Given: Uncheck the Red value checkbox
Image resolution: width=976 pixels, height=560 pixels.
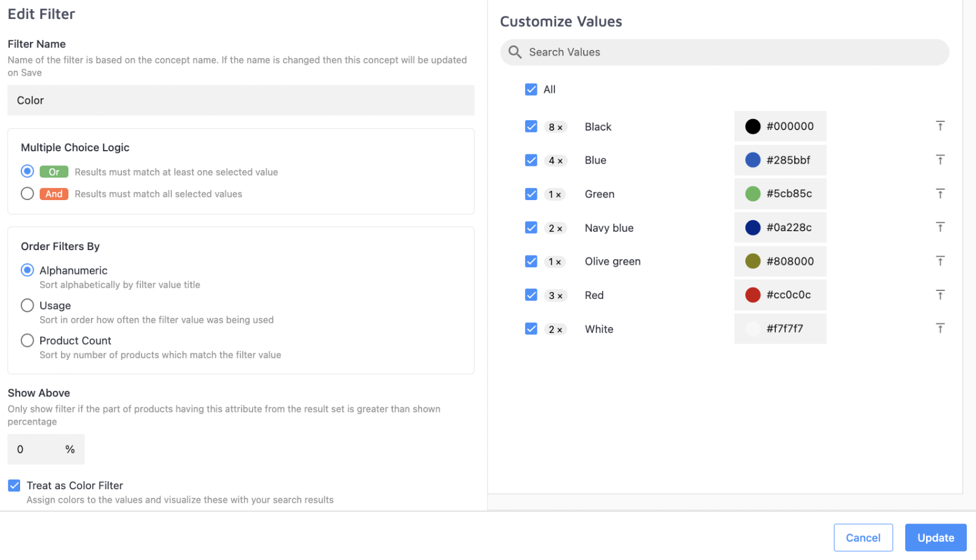Looking at the screenshot, I should pos(531,295).
